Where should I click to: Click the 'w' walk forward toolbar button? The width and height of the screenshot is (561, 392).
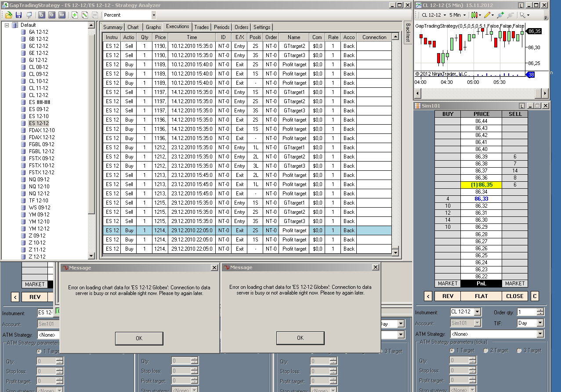pos(62,15)
